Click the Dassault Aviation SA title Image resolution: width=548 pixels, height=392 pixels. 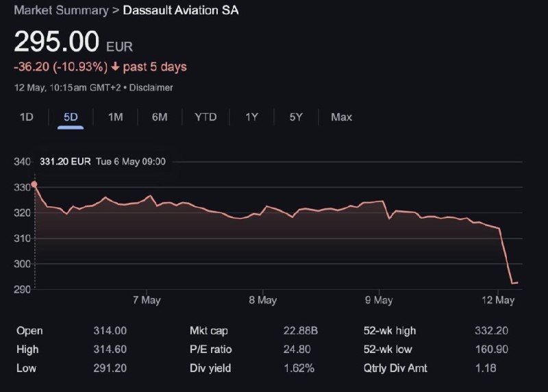point(181,10)
